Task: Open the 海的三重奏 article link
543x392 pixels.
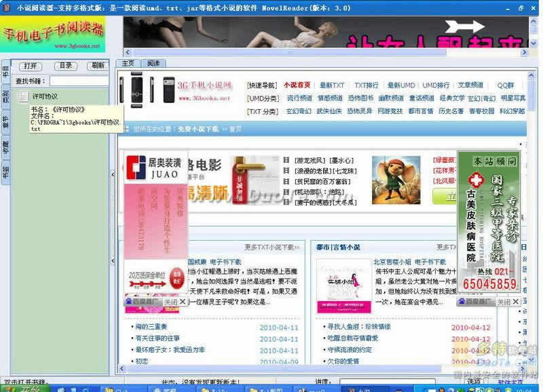Action: tap(151, 327)
